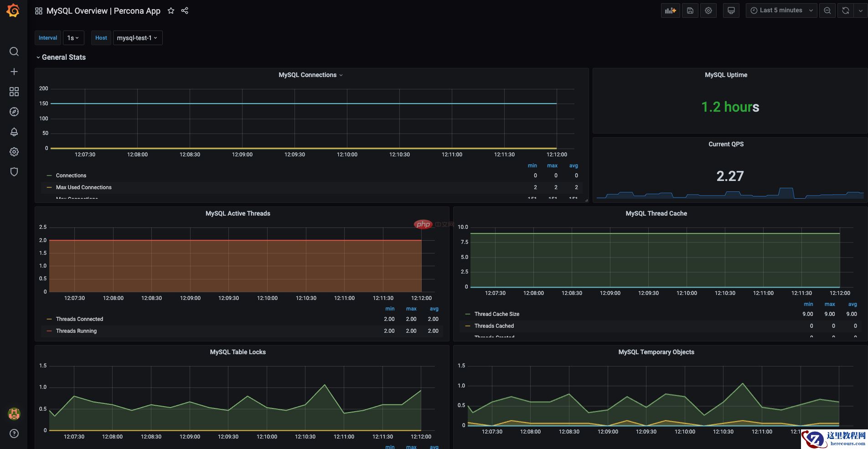Click the MySQL Table Locks panel title
Image resolution: width=868 pixels, height=449 pixels.
point(238,352)
